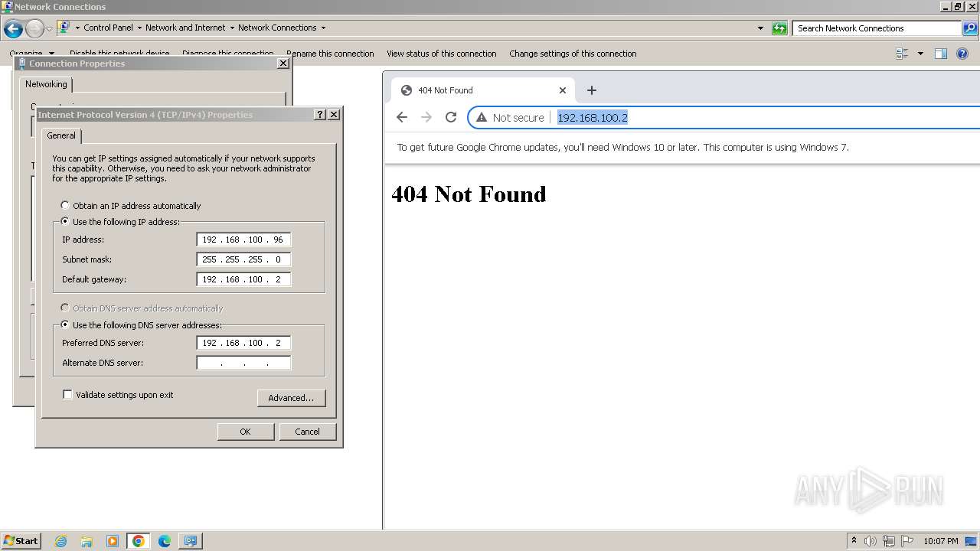Image resolution: width=980 pixels, height=551 pixels.
Task: Confirm IPv4 settings with OK
Action: (245, 432)
